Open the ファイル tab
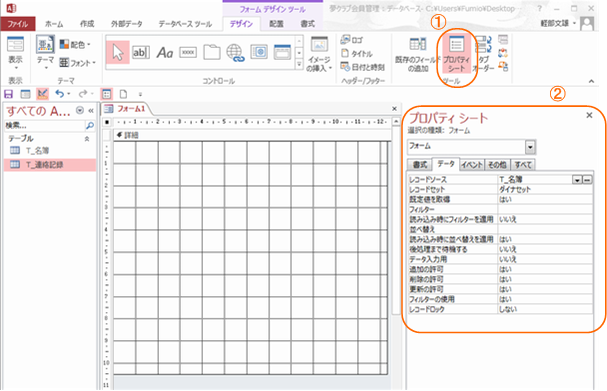 [18, 24]
